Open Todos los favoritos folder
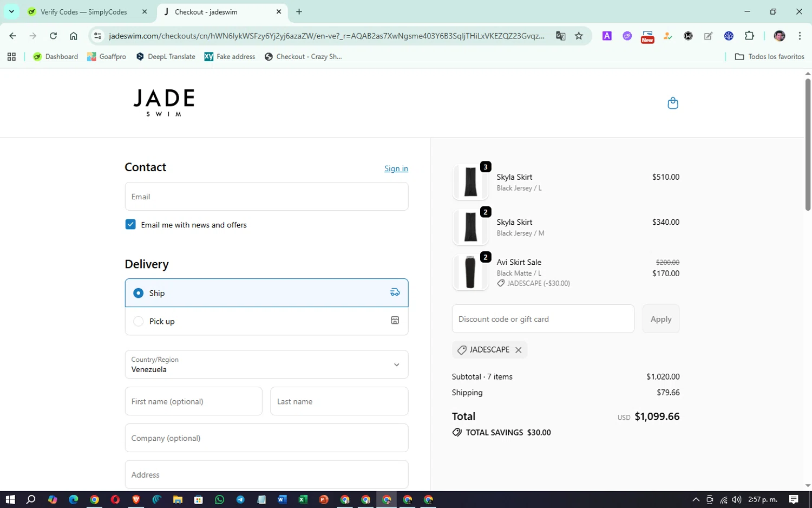The width and height of the screenshot is (812, 508). (x=769, y=56)
